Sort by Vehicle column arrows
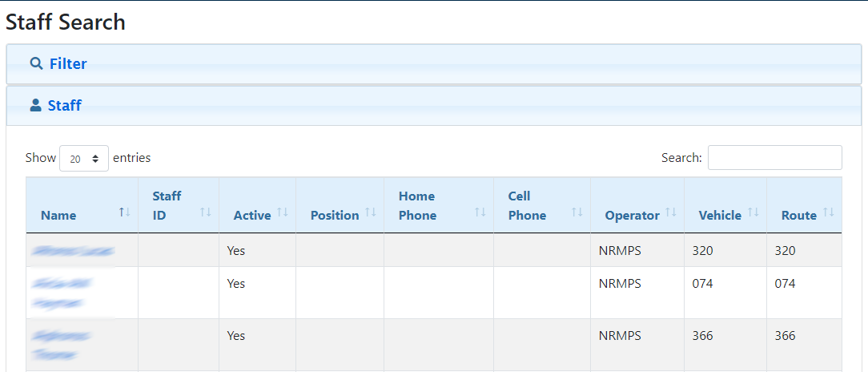868x372 pixels. pyautogui.click(x=753, y=212)
